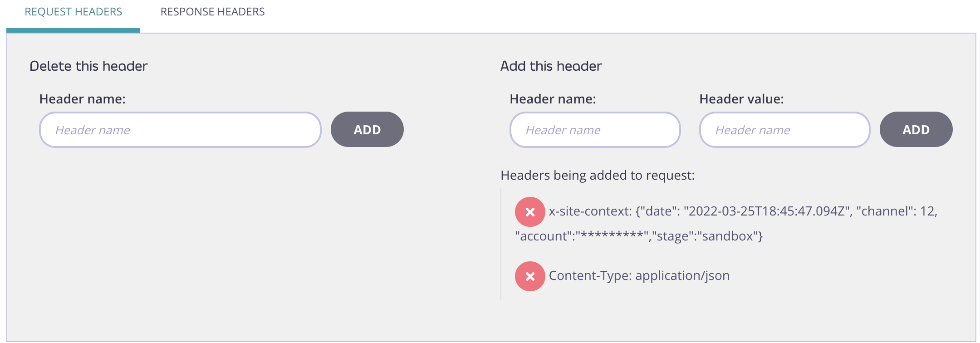Click the 'Delete this header' heading
The width and height of the screenshot is (980, 343).
click(89, 66)
